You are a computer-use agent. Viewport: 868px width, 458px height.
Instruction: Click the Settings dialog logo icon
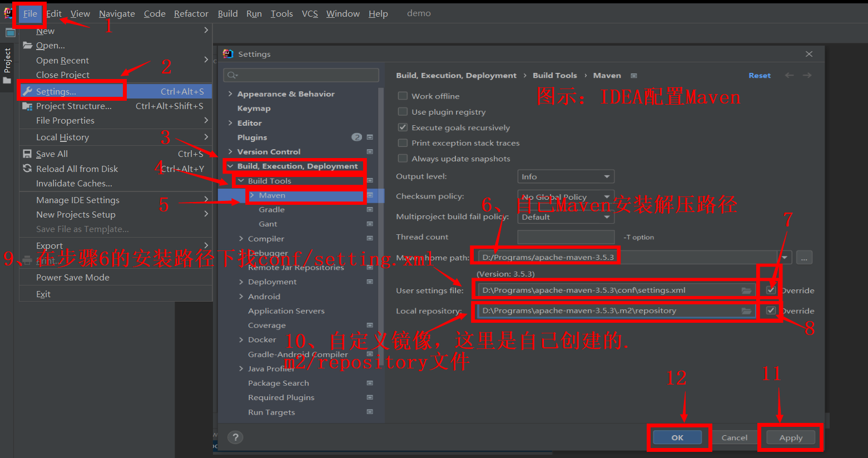tap(228, 54)
